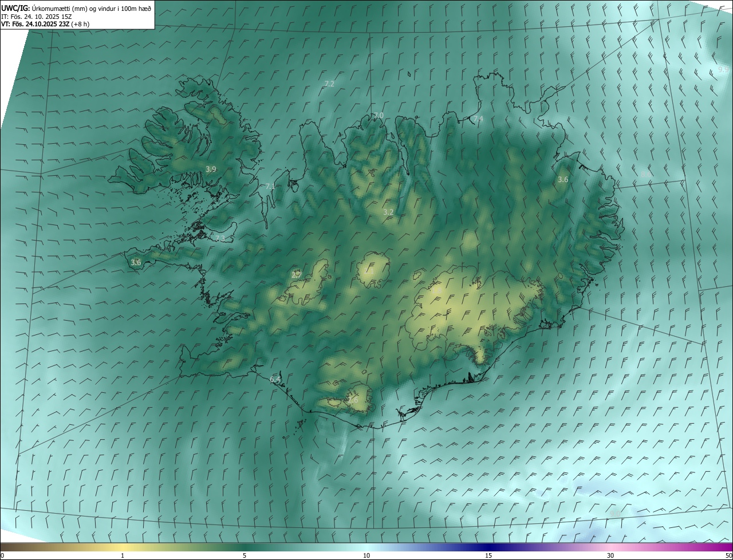
Task: Click the 7.3 precipitation value on the map
Action: point(220,238)
